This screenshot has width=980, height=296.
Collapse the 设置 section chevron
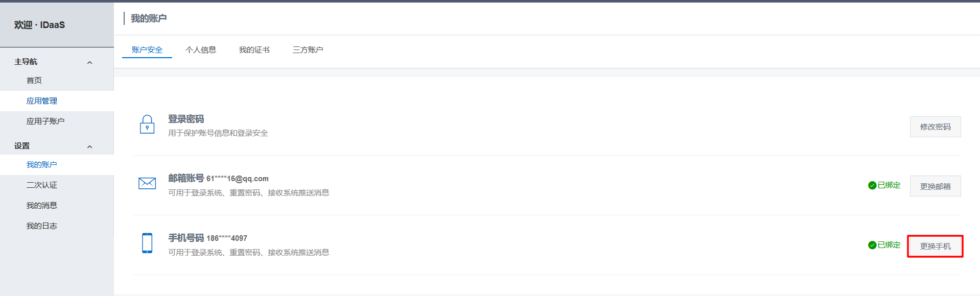pos(90,146)
